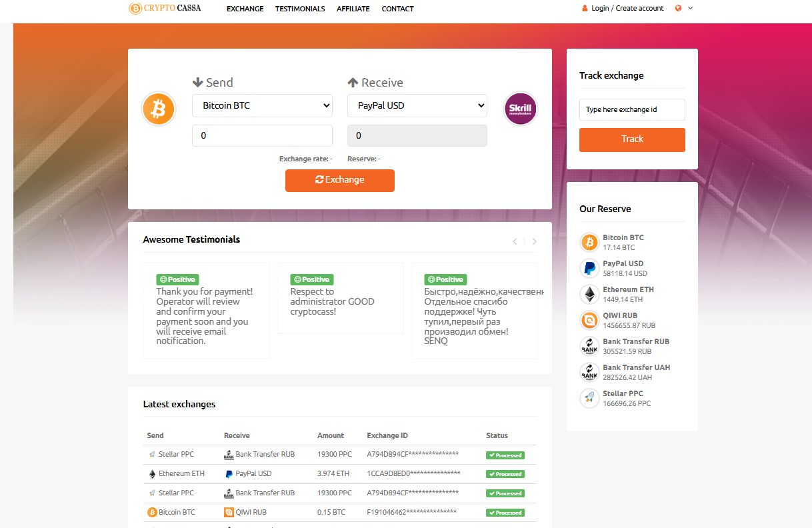This screenshot has height=528, width=812.
Task: Click Processed status for 0.15 BTC exchange
Action: pyautogui.click(x=505, y=513)
